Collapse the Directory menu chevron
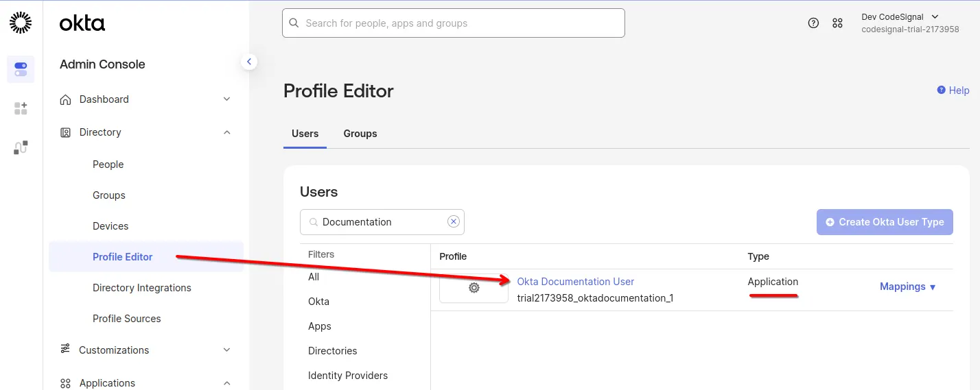 [x=226, y=132]
